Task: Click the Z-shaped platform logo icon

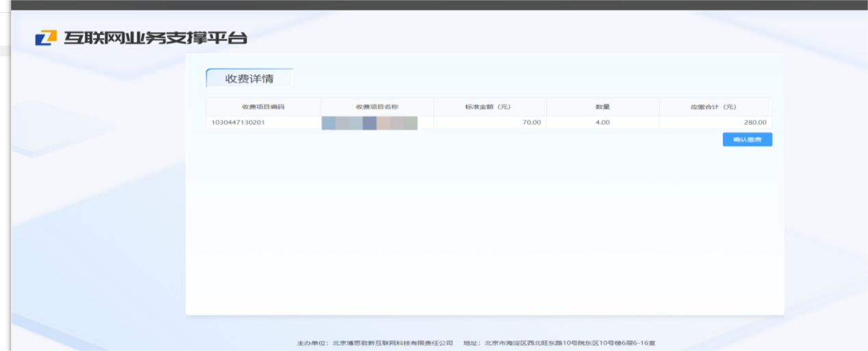Action: pyautogui.click(x=46, y=38)
